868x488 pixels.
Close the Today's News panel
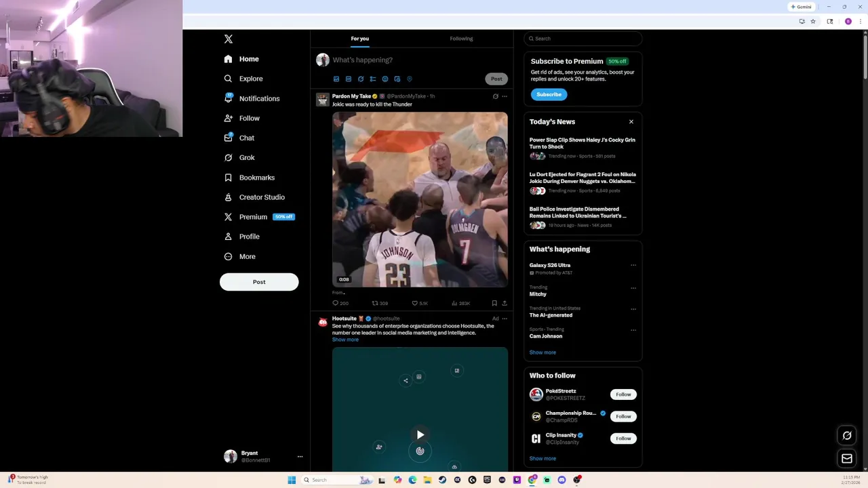tap(631, 122)
